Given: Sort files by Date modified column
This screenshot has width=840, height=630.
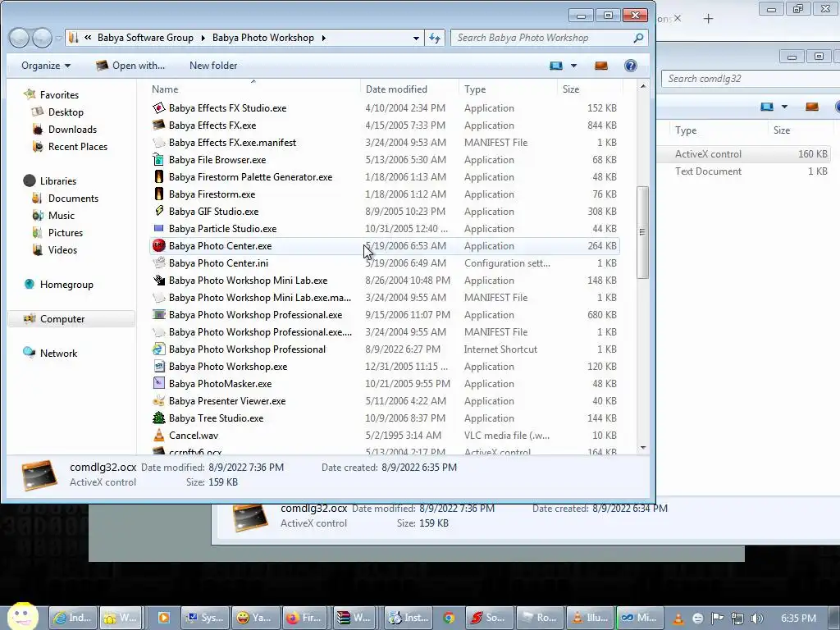Looking at the screenshot, I should point(410,89).
